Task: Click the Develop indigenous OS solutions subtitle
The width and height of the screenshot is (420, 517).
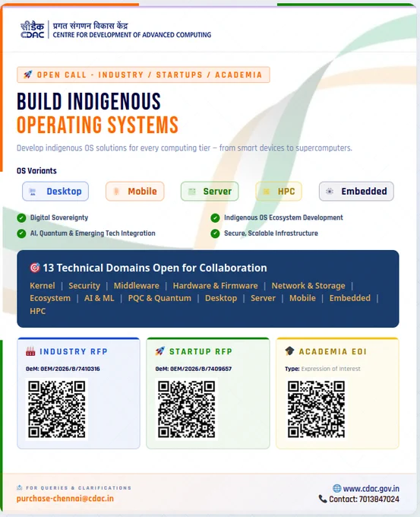Action: coord(185,147)
